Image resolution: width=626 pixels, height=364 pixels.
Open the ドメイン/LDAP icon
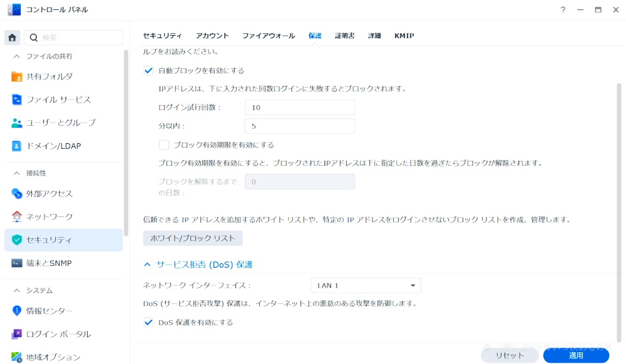point(17,146)
